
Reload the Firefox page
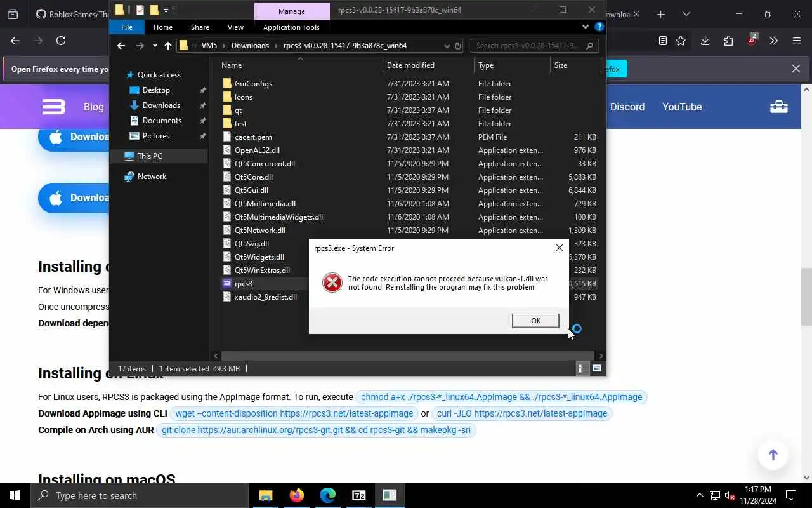click(x=61, y=41)
